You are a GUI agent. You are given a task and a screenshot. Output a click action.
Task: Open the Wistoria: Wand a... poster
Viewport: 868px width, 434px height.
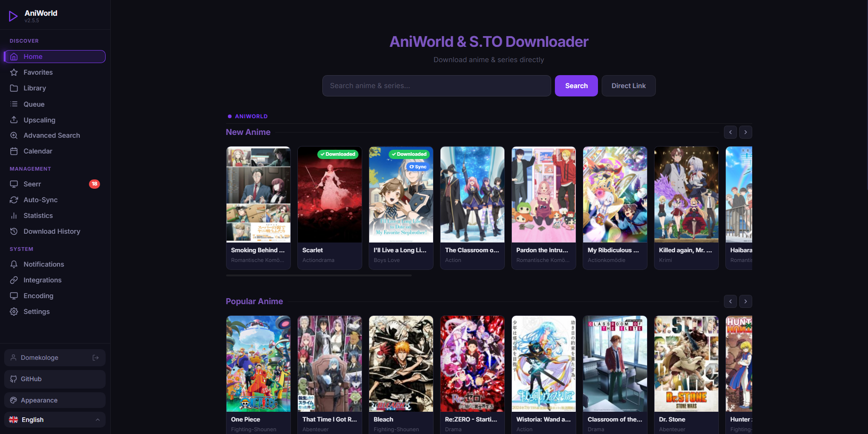pyautogui.click(x=544, y=364)
